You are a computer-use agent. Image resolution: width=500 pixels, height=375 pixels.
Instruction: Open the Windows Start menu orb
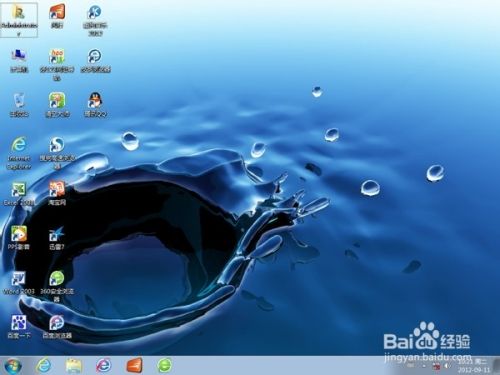tap(13, 366)
